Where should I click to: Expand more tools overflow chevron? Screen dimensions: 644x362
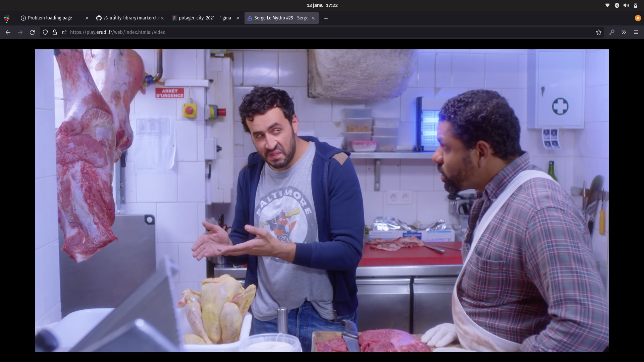[624, 32]
